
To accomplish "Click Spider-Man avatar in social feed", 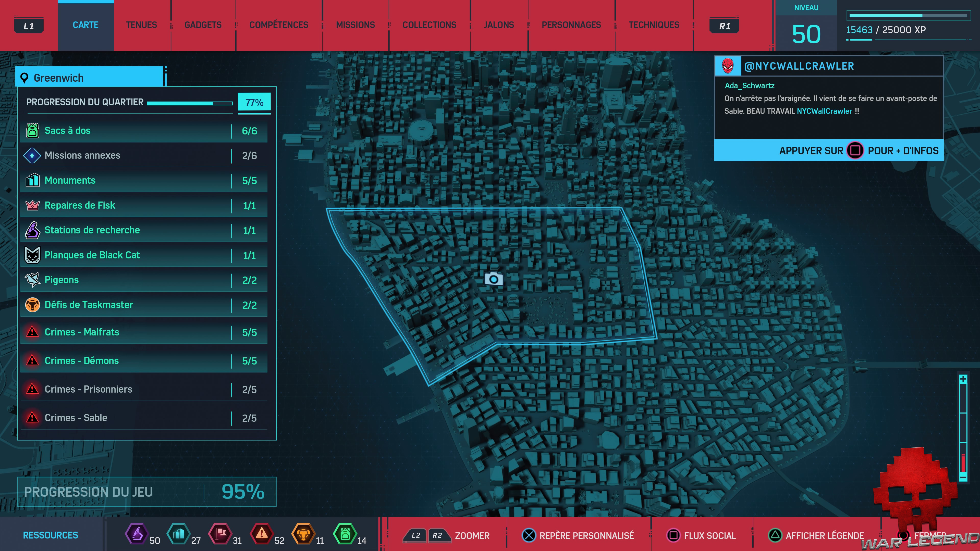I will 727,66.
